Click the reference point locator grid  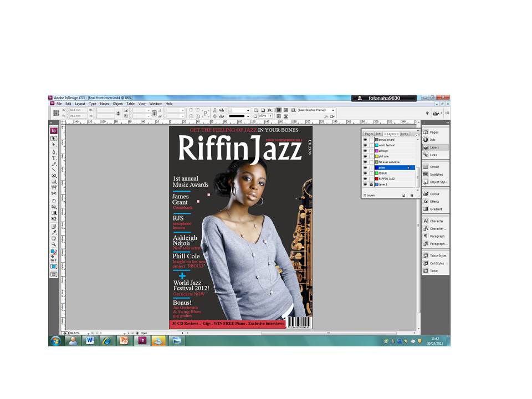pyautogui.click(x=56, y=112)
